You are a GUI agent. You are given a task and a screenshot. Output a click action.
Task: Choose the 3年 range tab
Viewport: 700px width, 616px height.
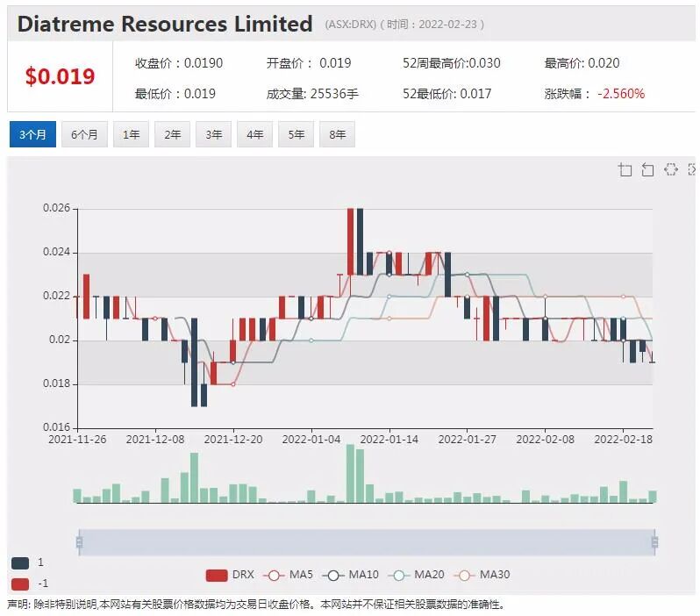[x=213, y=134]
